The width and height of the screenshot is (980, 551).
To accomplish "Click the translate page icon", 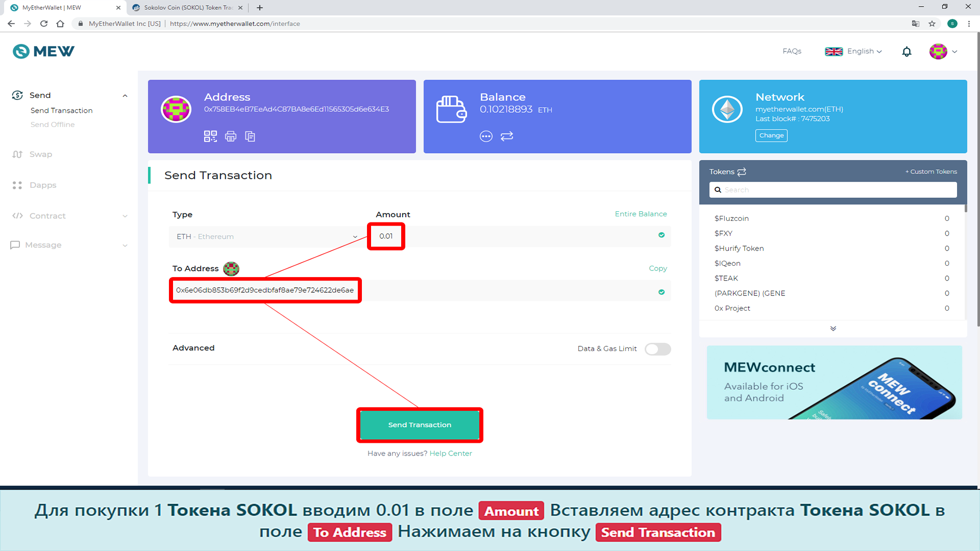I will 916,23.
